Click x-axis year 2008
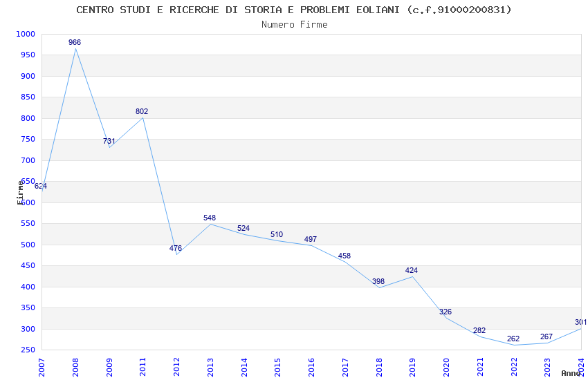This screenshot has width=588, height=380. tap(75, 368)
